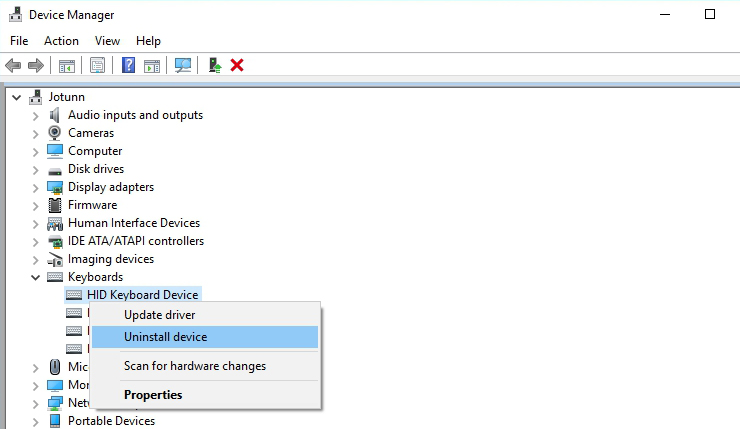Expand the Display adapters category
The image size is (740, 429).
[x=36, y=187]
